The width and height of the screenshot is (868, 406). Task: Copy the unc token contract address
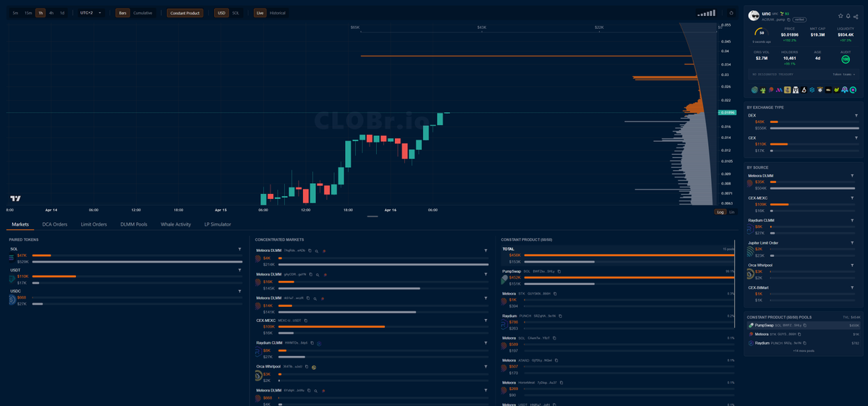[x=788, y=20]
